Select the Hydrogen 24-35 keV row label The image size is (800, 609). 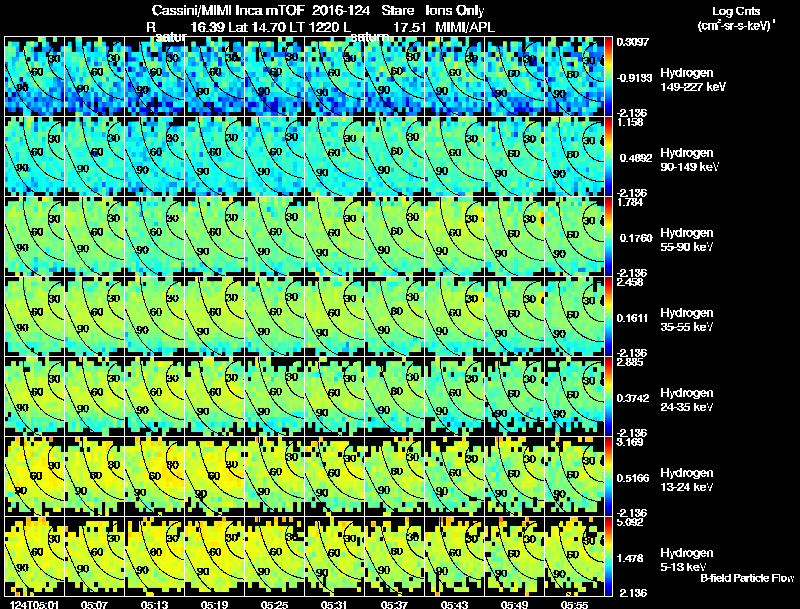(x=687, y=400)
